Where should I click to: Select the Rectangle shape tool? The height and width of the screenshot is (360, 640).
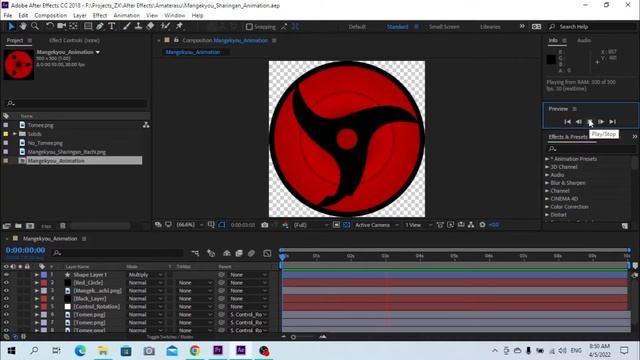88,27
